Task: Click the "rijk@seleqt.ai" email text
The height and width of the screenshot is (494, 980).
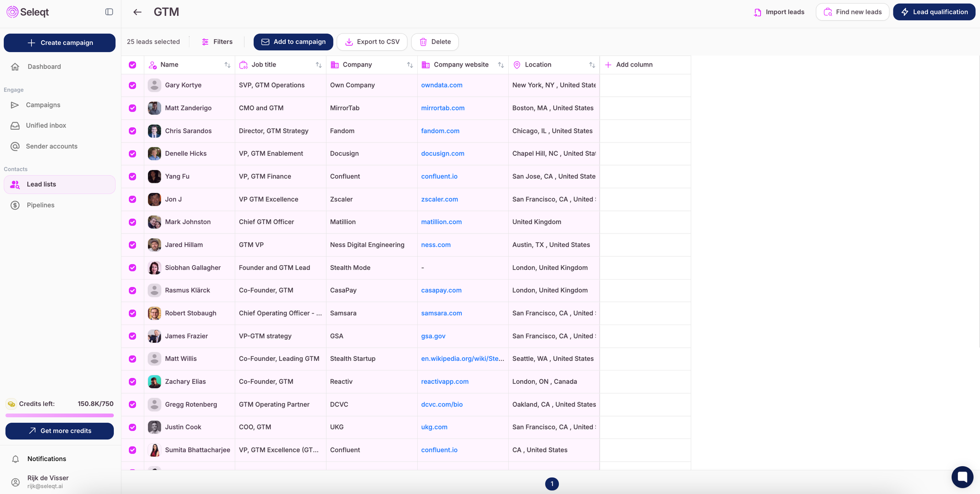Action: pyautogui.click(x=45, y=486)
